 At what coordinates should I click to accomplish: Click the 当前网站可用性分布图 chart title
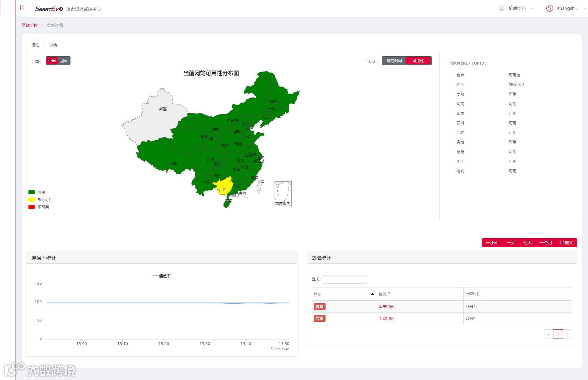point(211,73)
